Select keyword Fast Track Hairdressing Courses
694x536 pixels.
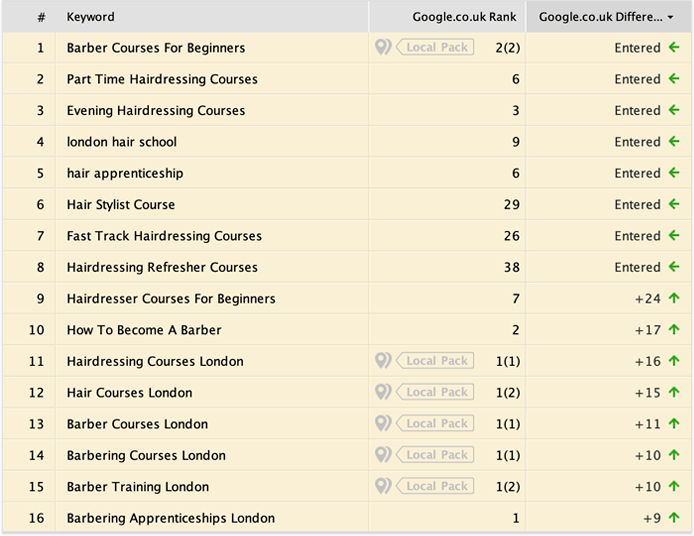coord(164,236)
